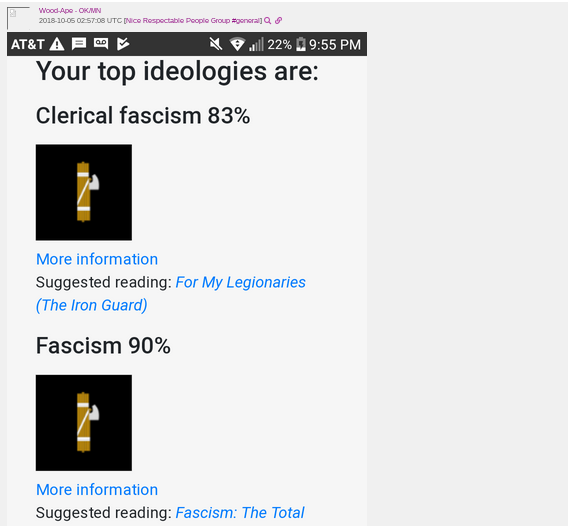
Task: Tap the battery charging icon
Action: pos(301,45)
